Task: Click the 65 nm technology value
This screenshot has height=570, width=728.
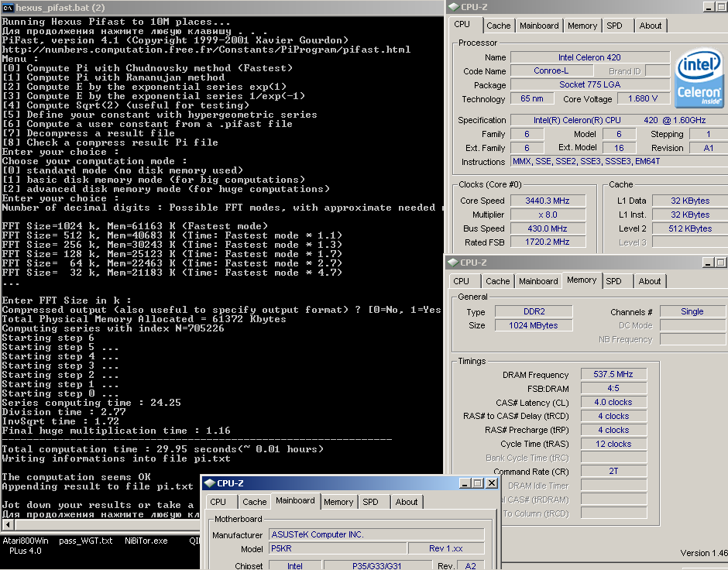Action: point(532,98)
